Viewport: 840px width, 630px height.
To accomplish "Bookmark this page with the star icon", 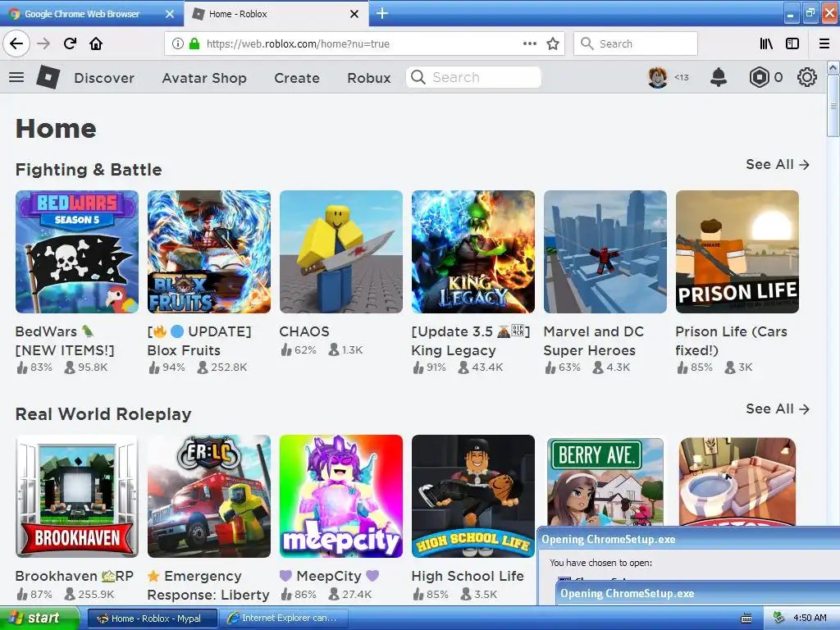I will pyautogui.click(x=553, y=43).
